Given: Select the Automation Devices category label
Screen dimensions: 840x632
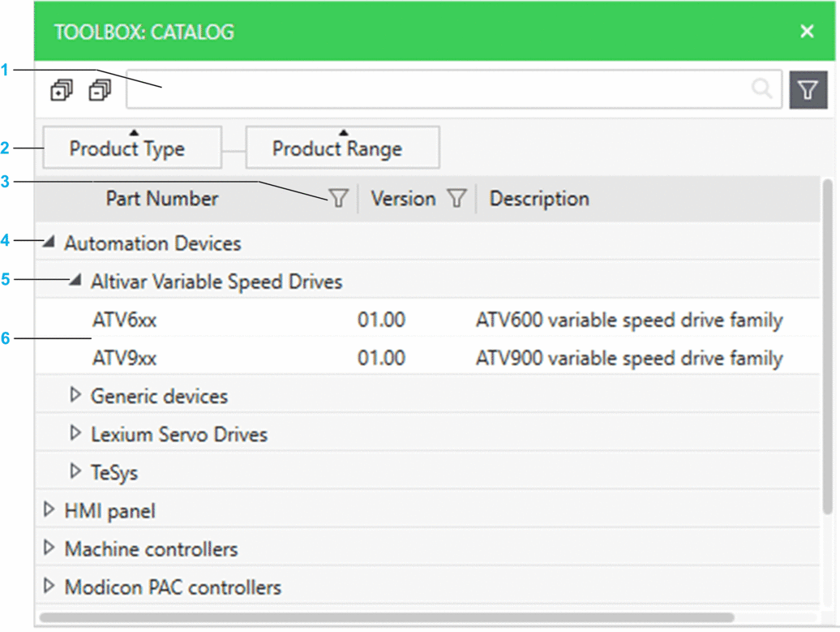Looking at the screenshot, I should point(152,243).
